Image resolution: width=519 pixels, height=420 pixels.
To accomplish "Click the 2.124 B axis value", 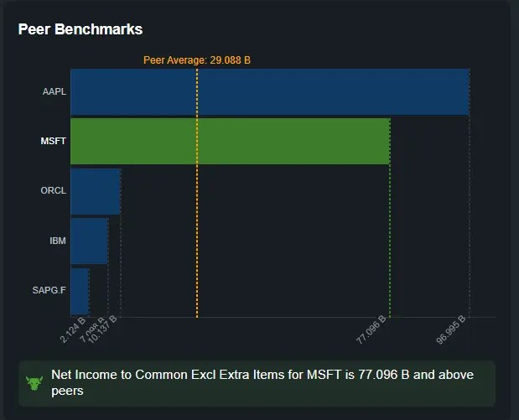I will 73,329.
